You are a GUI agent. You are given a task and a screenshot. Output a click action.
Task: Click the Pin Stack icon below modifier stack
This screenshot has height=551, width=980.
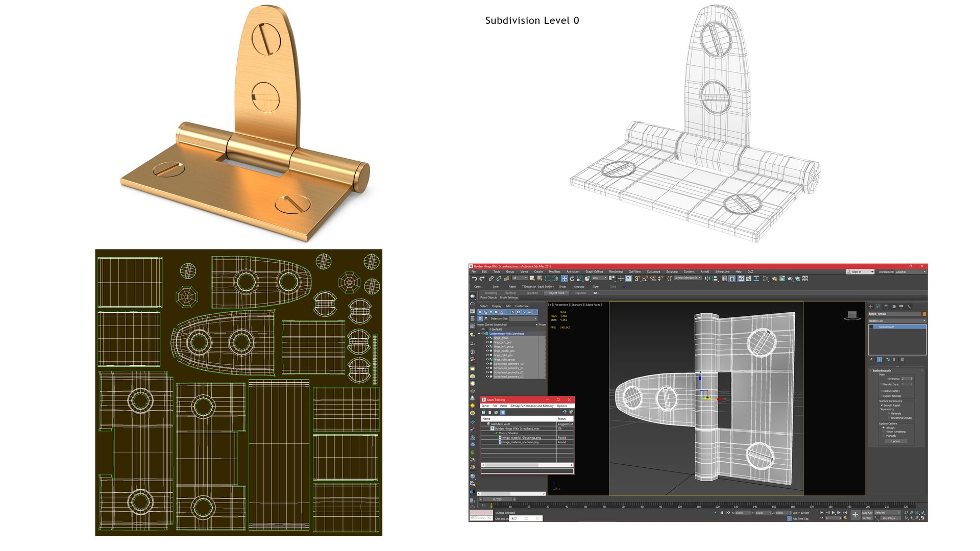click(x=871, y=359)
